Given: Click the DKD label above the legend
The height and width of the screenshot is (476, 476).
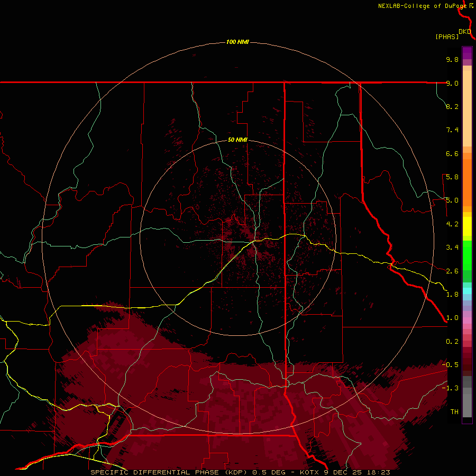Looking at the screenshot, I should tap(465, 32).
